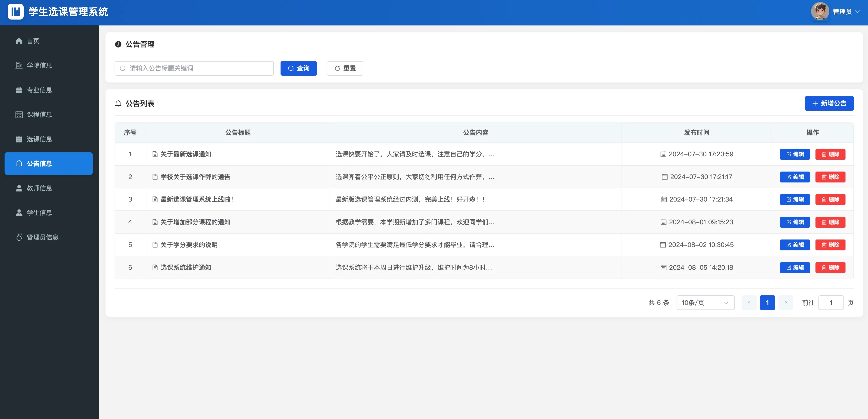Click the 选课信息 clipboard icon
The height and width of the screenshot is (419, 868).
[x=19, y=139]
